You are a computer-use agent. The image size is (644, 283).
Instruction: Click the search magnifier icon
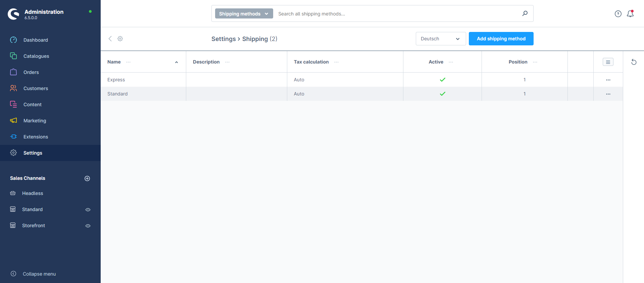[x=525, y=13]
